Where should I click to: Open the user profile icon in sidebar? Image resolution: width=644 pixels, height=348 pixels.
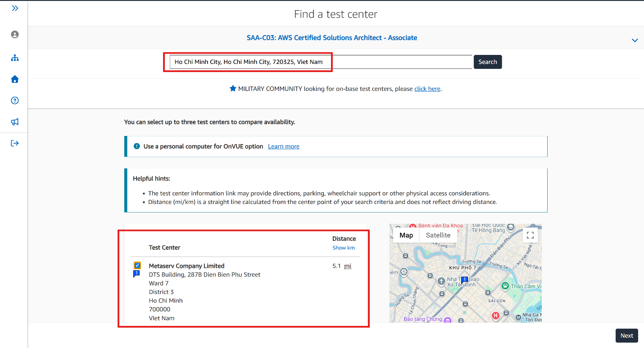coord(15,35)
